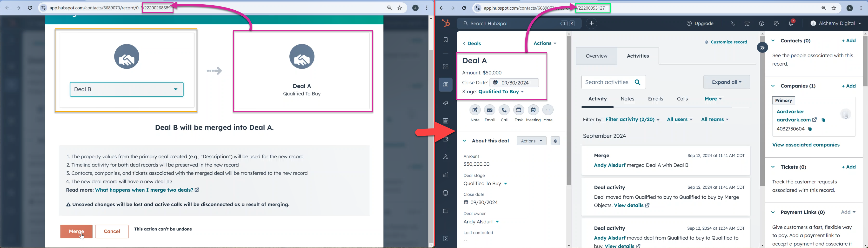The width and height of the screenshot is (868, 248).
Task: Open the Marketing megaphone icon in sidebar
Action: coord(446,103)
